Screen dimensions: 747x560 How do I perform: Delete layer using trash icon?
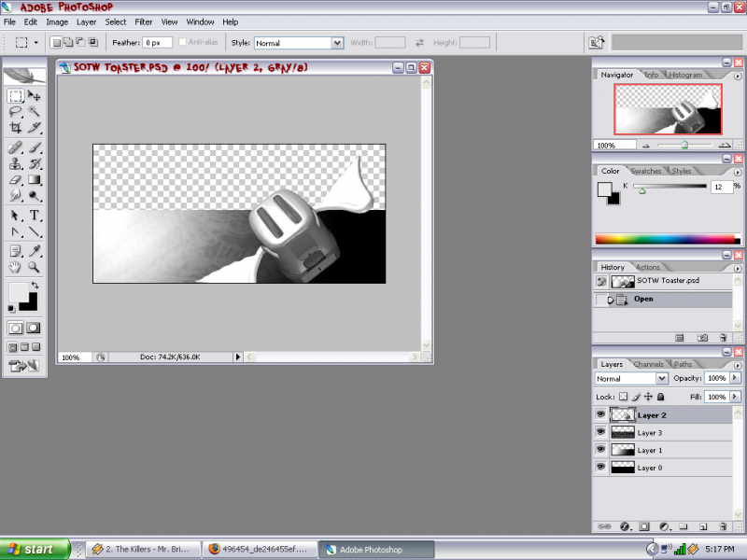point(724,526)
